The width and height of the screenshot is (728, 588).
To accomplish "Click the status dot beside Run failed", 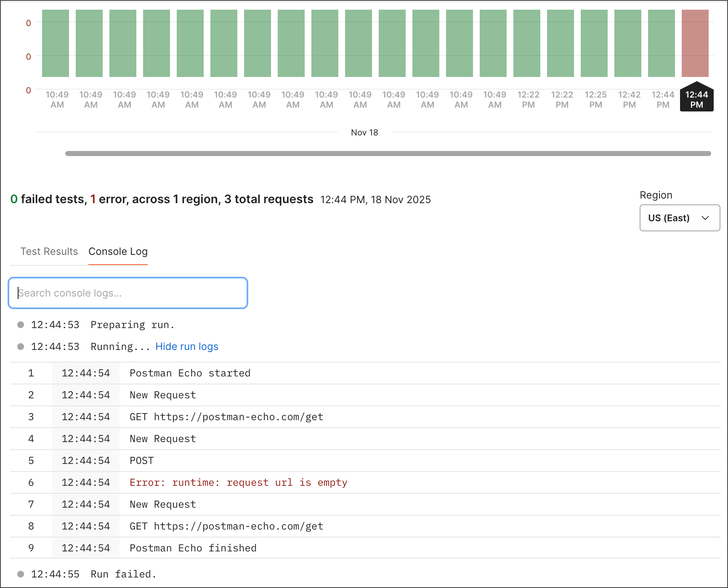I will (20, 574).
